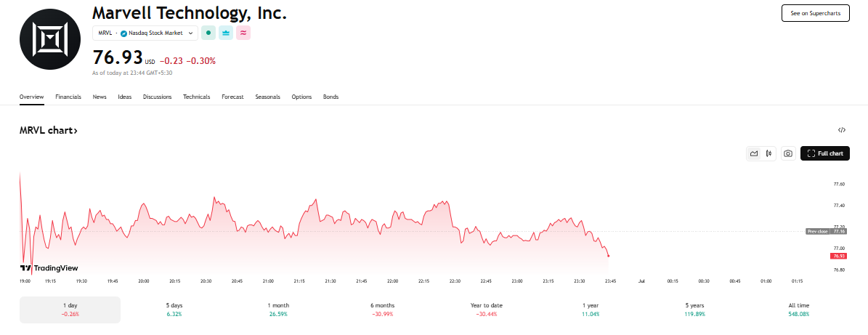Select the area chart type toggle

[x=754, y=153]
